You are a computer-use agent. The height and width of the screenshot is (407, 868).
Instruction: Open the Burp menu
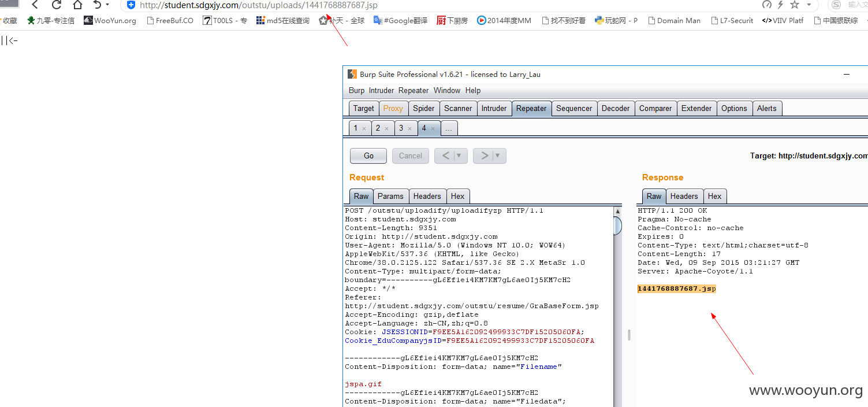pyautogui.click(x=356, y=90)
